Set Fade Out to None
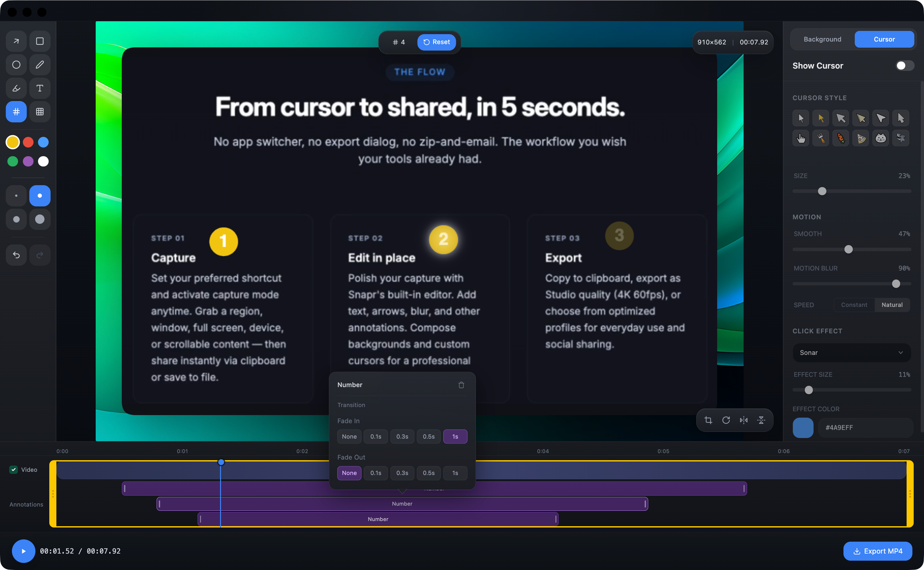This screenshot has height=570, width=924. click(x=349, y=473)
